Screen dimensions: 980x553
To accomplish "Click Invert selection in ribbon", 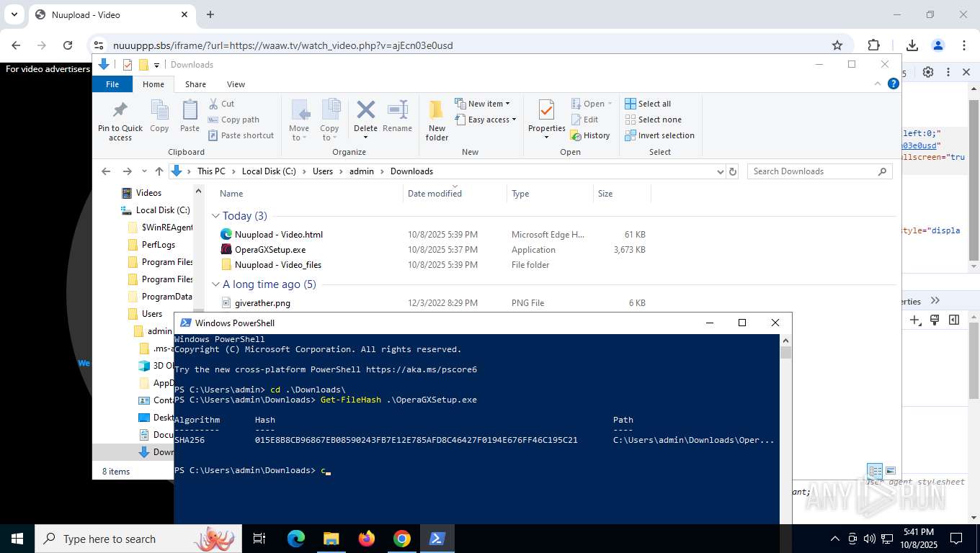I will pyautogui.click(x=659, y=135).
